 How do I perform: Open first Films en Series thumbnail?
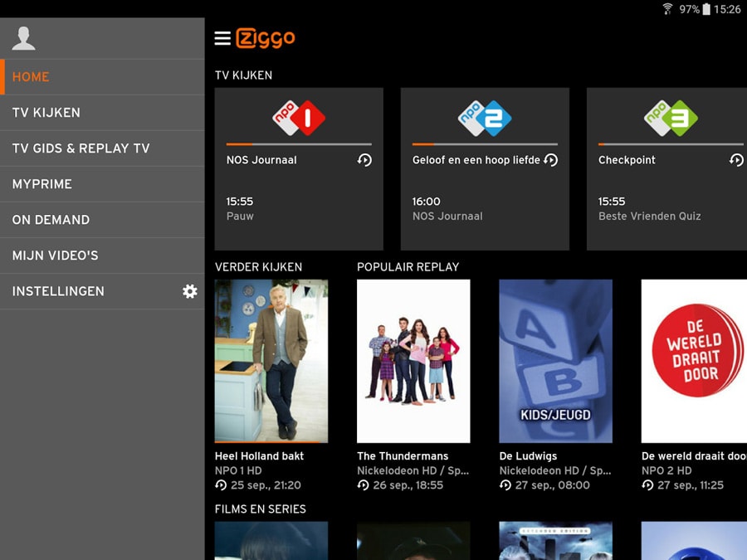(271, 541)
